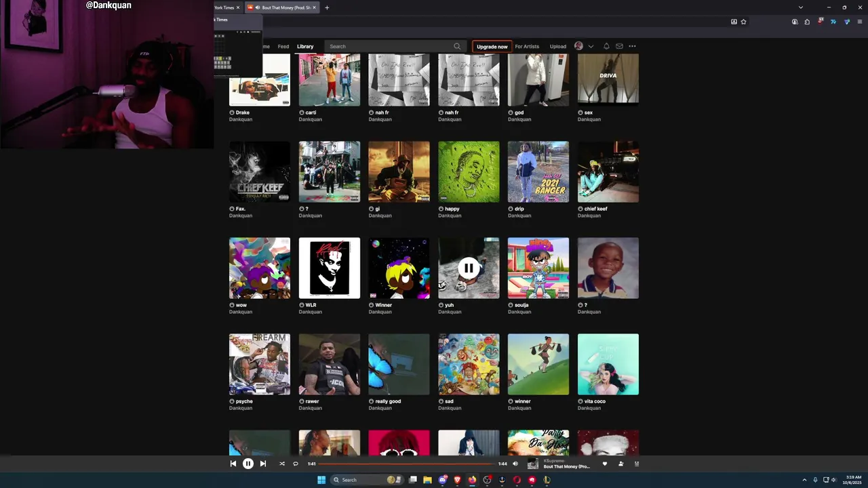The image size is (868, 488).
Task: Click the rawer playlist title
Action: [x=312, y=401]
